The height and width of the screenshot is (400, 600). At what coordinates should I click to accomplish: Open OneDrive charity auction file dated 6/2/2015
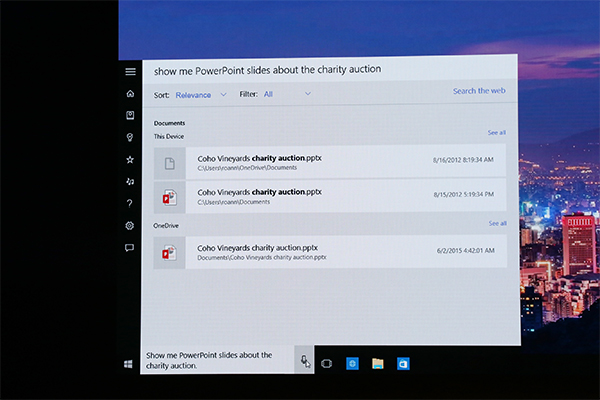point(330,252)
